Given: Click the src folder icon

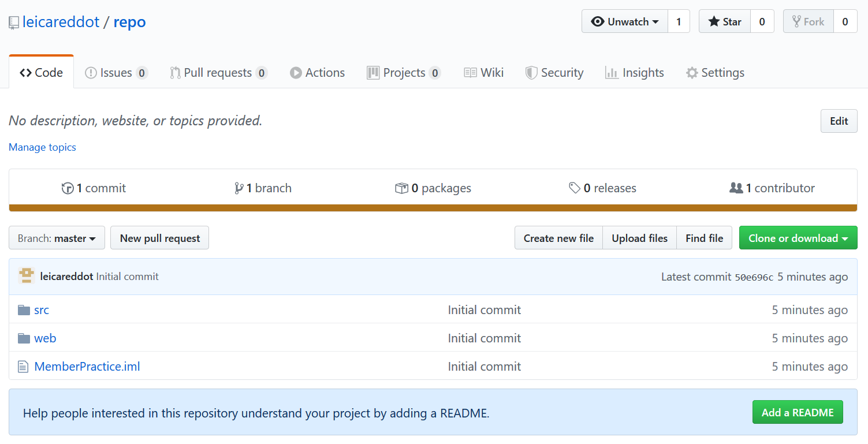Looking at the screenshot, I should coord(24,310).
